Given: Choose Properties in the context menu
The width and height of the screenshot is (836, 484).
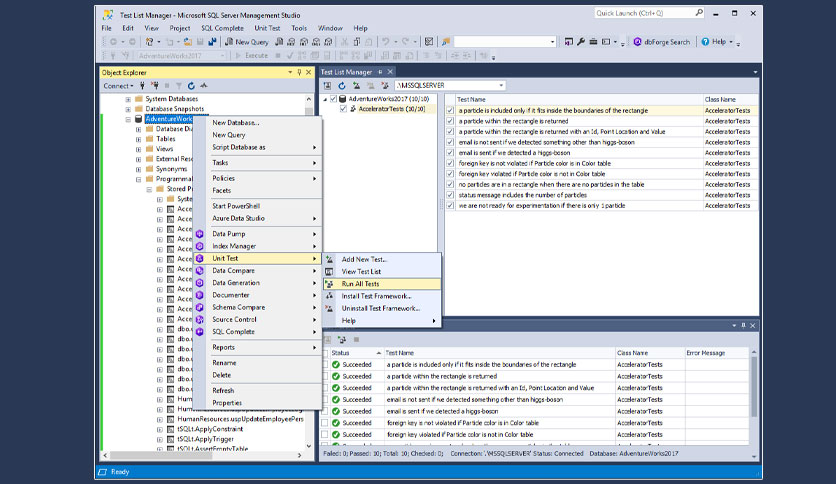Looking at the screenshot, I should [x=258, y=403].
